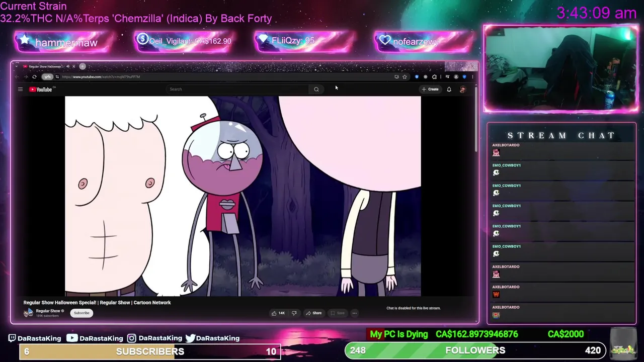The image size is (644, 362).
Task: Subscribe to the Regular Show channel
Action: point(82,313)
